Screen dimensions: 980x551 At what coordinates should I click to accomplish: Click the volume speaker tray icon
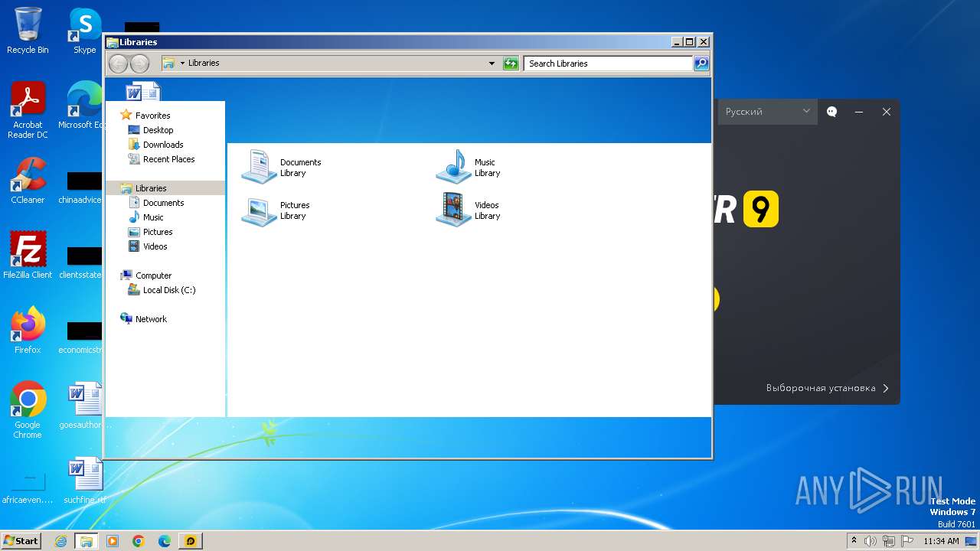point(871,541)
